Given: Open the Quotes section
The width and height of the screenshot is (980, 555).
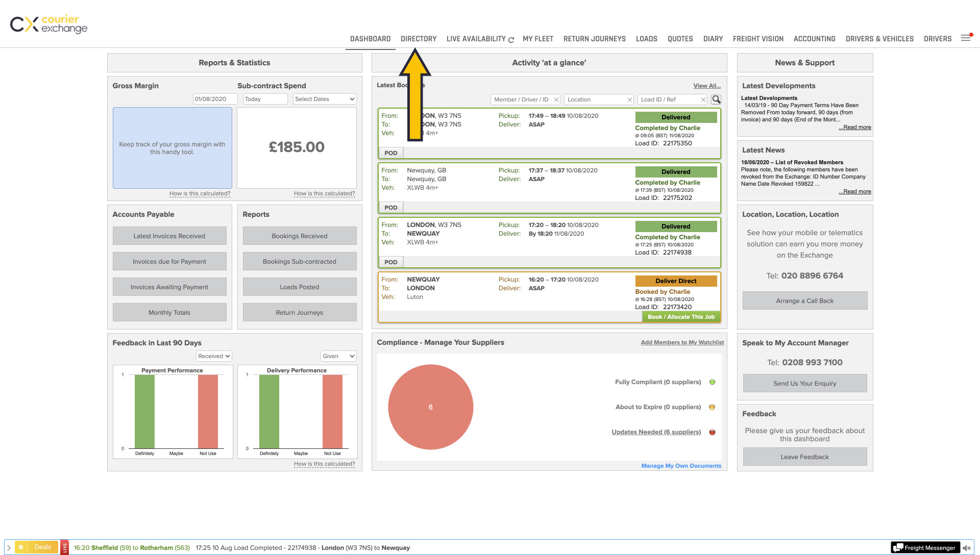Looking at the screenshot, I should [x=680, y=39].
